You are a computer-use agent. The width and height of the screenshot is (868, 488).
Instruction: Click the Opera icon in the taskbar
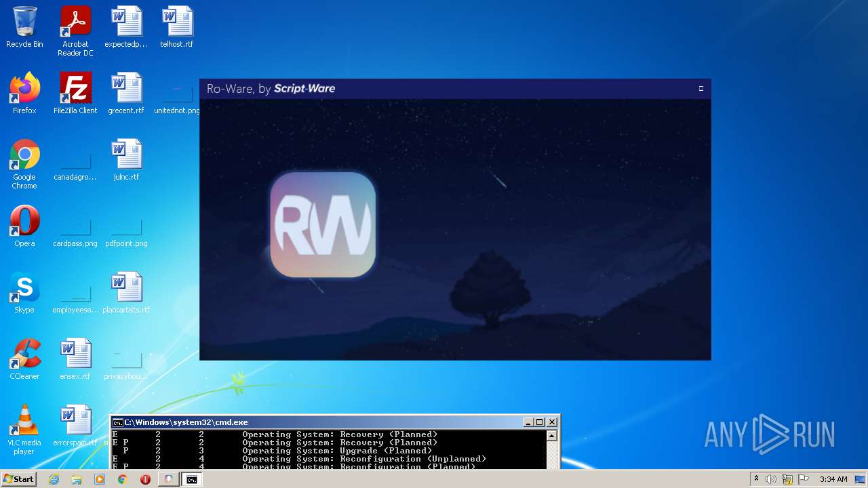(145, 479)
